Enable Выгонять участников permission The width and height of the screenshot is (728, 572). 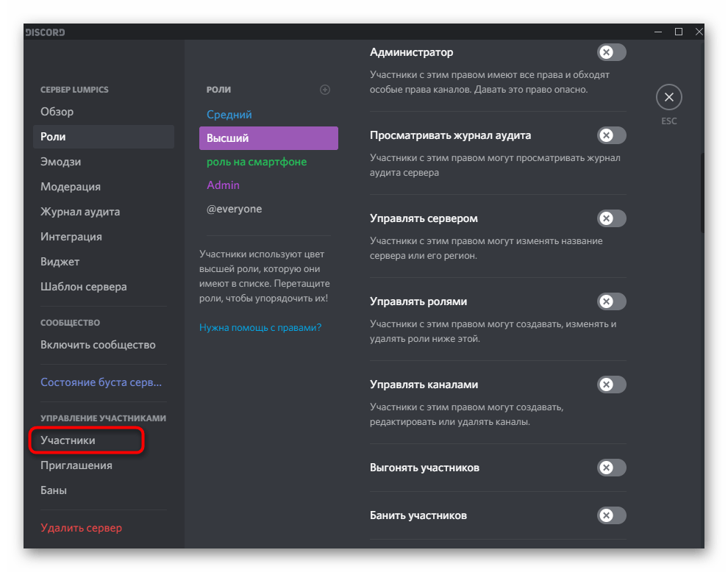coord(612,468)
